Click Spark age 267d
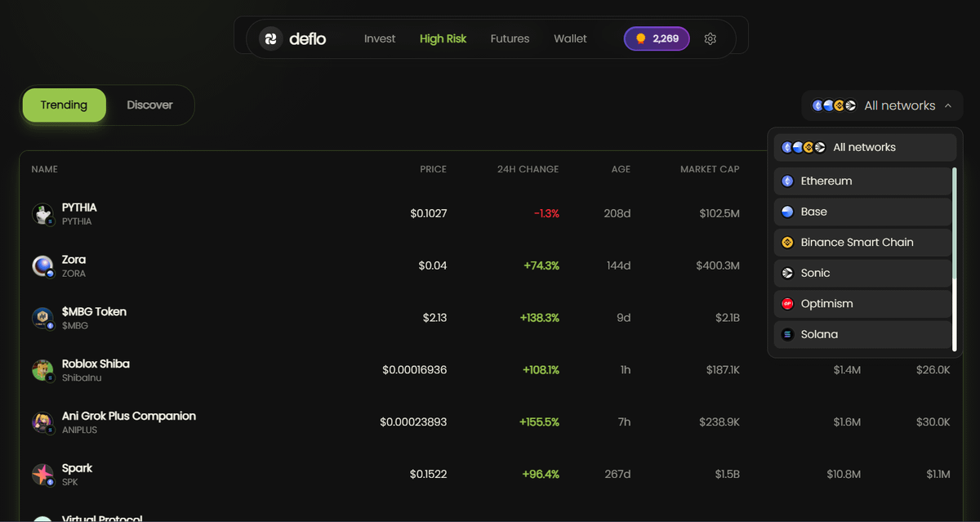Screen dimensions: 980x522 (x=617, y=475)
